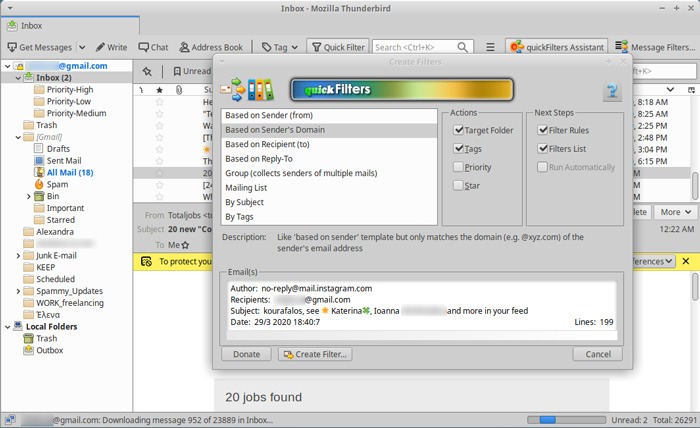Expand the Spammy_Updates folder

point(18,291)
